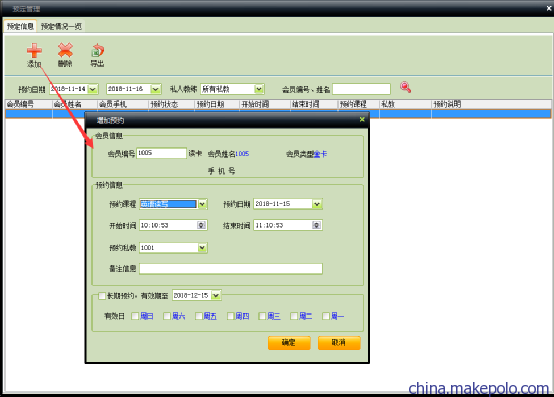Open the 有效期至 2018-12-15 dropdown

point(216,295)
